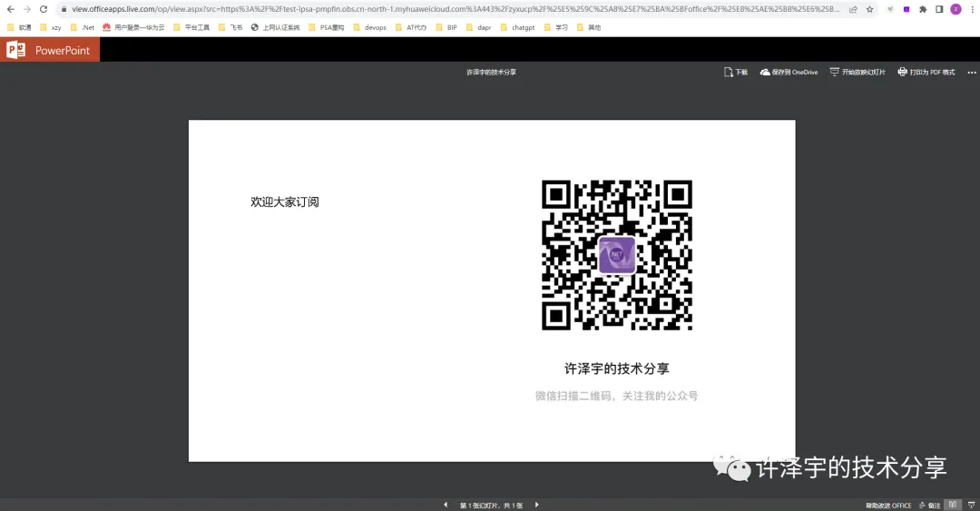This screenshot has width=980, height=511.
Task: Open the Chrome three-dot menu
Action: (972, 9)
